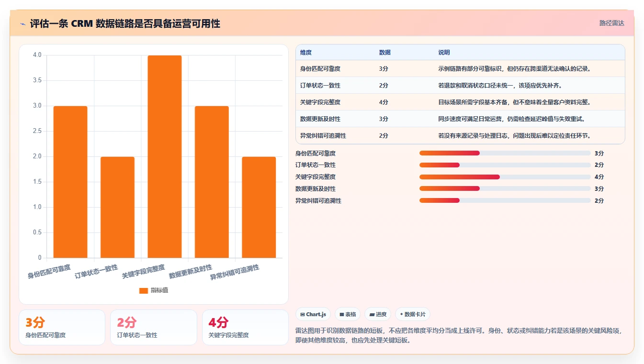The height and width of the screenshot is (364, 644).
Task: Click the 维度 column header
Action: (x=306, y=53)
